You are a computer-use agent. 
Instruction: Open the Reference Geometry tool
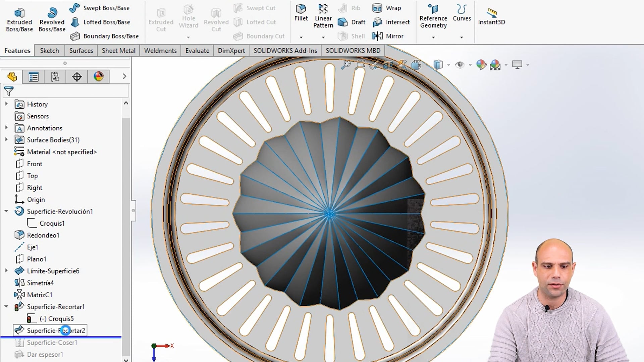pyautogui.click(x=433, y=16)
